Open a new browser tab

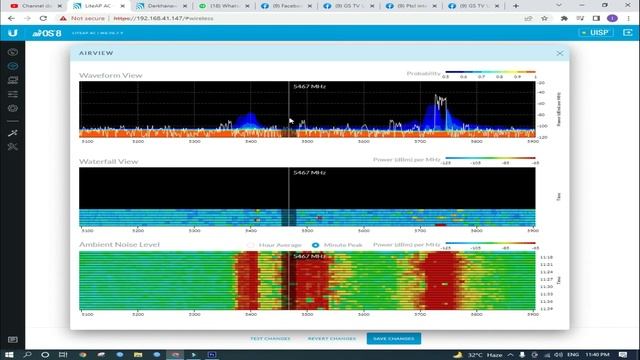coord(516,6)
